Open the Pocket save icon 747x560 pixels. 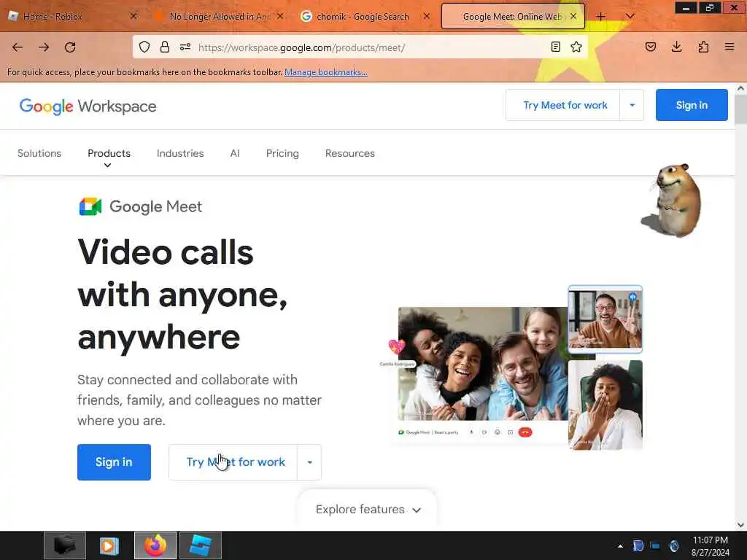click(x=651, y=47)
